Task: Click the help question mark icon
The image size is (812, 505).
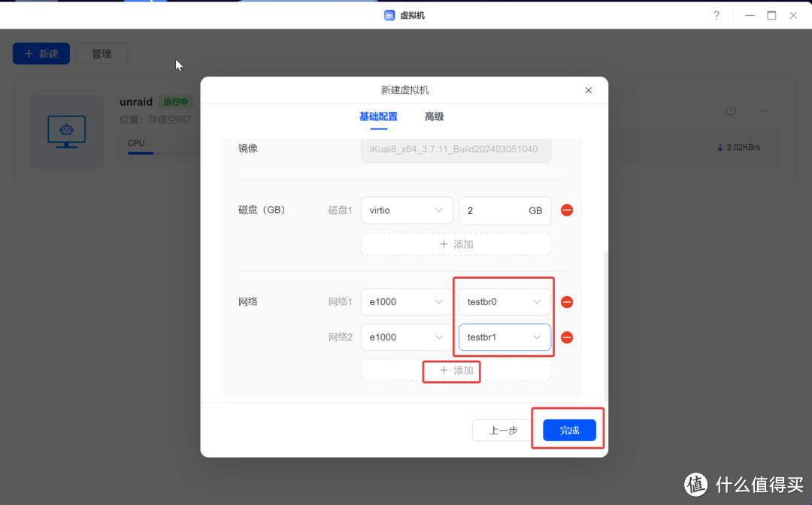Action: [716, 15]
